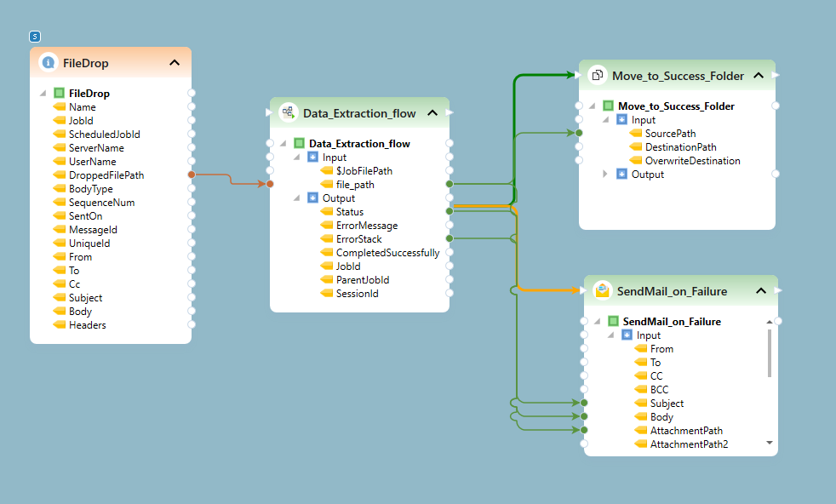Click the Data_Extraction_flow left flow-entry arrow

pyautogui.click(x=269, y=112)
